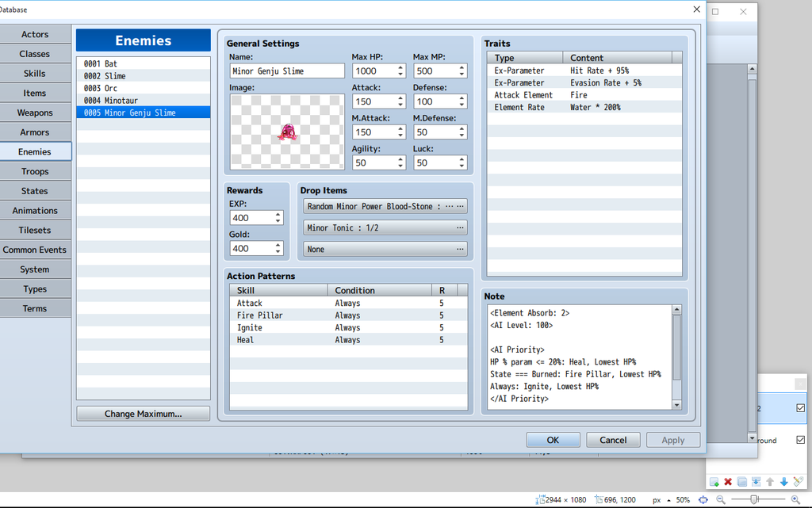
Task: Zoom out using the magnifier icon
Action: [x=720, y=500]
